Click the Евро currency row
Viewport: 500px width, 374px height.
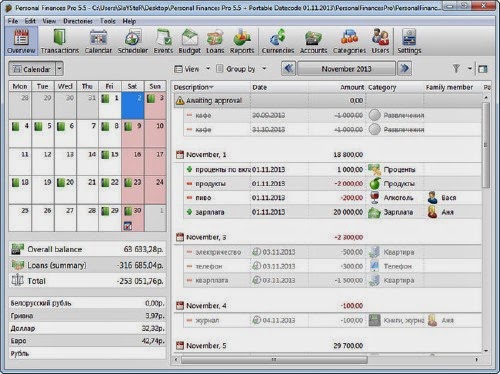tap(87, 341)
